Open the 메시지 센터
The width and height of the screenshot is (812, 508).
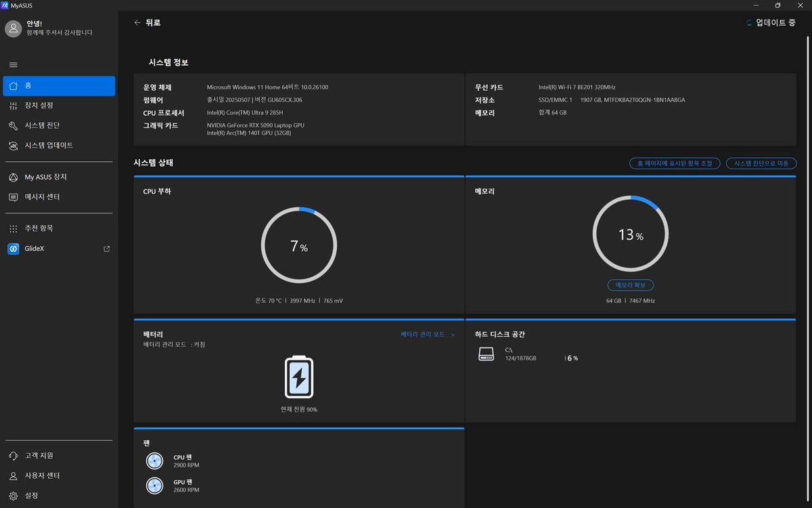[59, 197]
